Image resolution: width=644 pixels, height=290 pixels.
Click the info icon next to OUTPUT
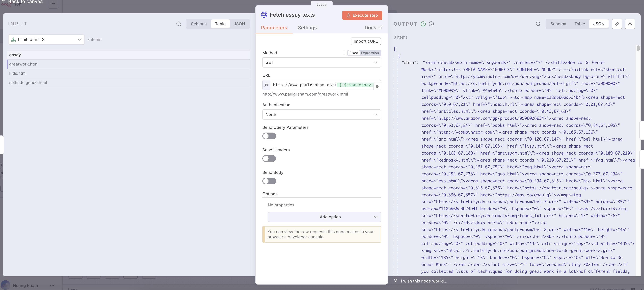pyautogui.click(x=431, y=24)
